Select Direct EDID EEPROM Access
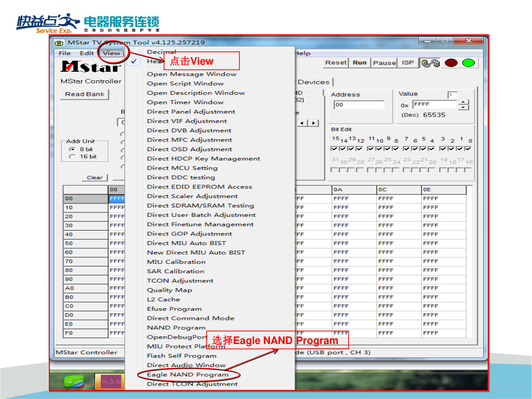 pos(199,187)
